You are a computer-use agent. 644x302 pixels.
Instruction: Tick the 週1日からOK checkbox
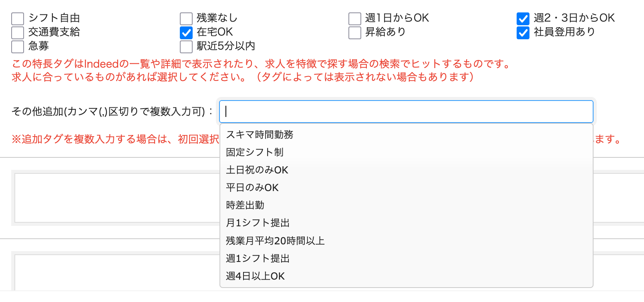355,18
